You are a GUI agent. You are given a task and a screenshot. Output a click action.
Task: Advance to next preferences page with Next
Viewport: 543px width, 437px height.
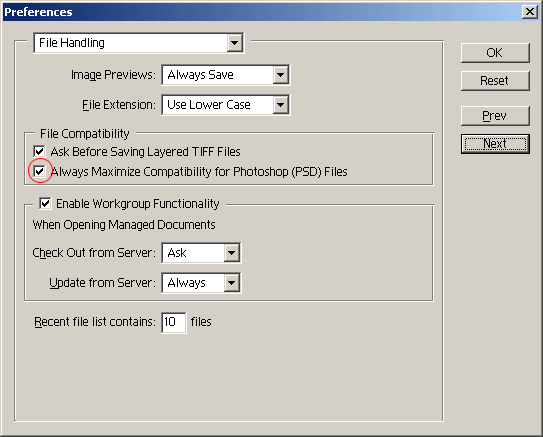[x=495, y=144]
